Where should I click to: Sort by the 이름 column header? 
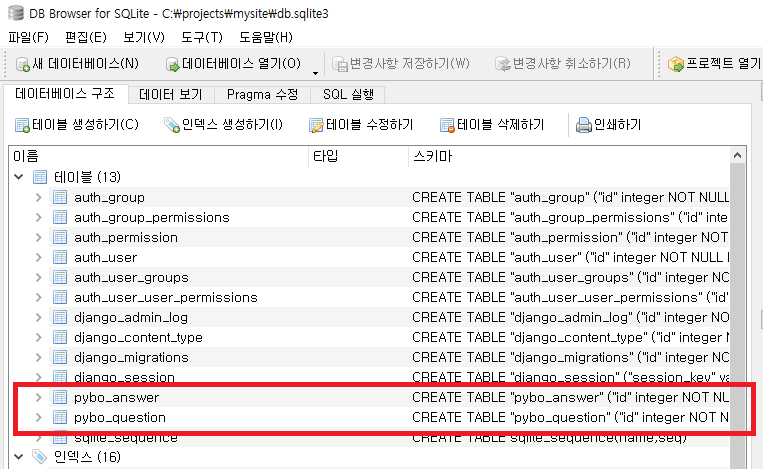tap(159, 156)
